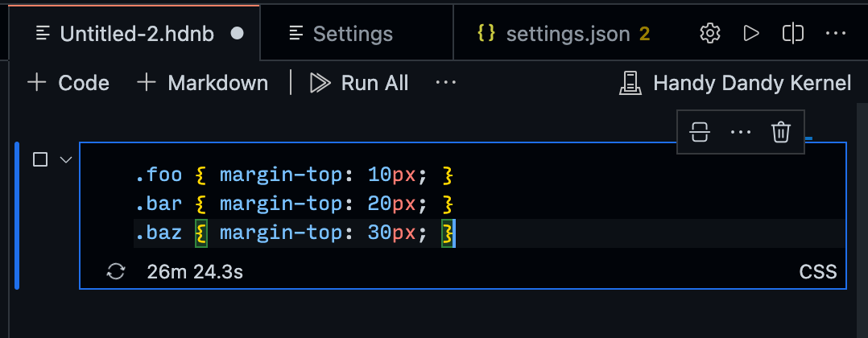Open notebook settings gear icon
Image resolution: width=868 pixels, height=338 pixels.
[709, 34]
